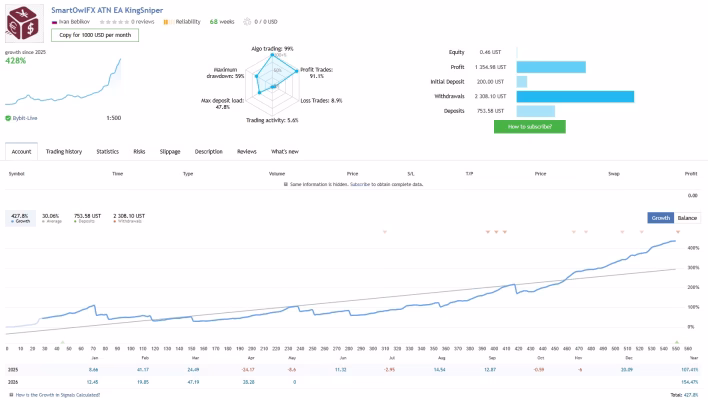Viewport: 708px width, 400px height.
Task: Click the hidden information lock icon
Action: (285, 184)
